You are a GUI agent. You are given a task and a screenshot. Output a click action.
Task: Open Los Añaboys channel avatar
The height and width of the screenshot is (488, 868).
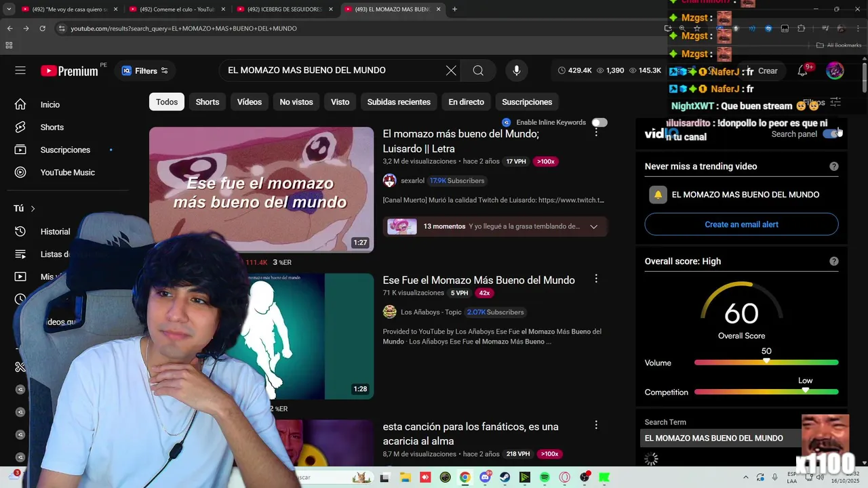(x=389, y=312)
